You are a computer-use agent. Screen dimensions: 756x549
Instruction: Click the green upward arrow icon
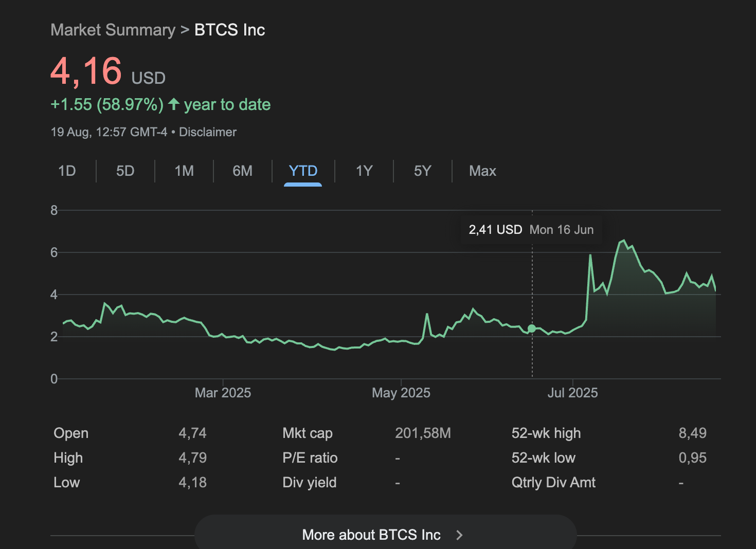coord(174,104)
